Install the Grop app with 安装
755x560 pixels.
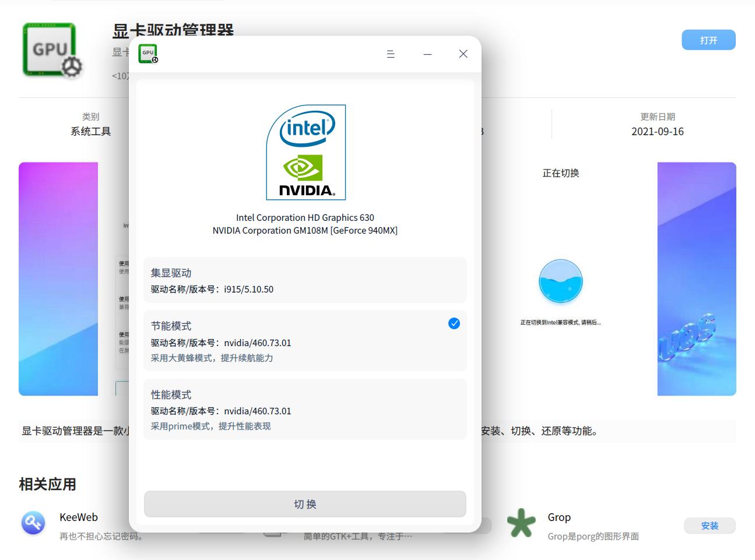pyautogui.click(x=710, y=526)
